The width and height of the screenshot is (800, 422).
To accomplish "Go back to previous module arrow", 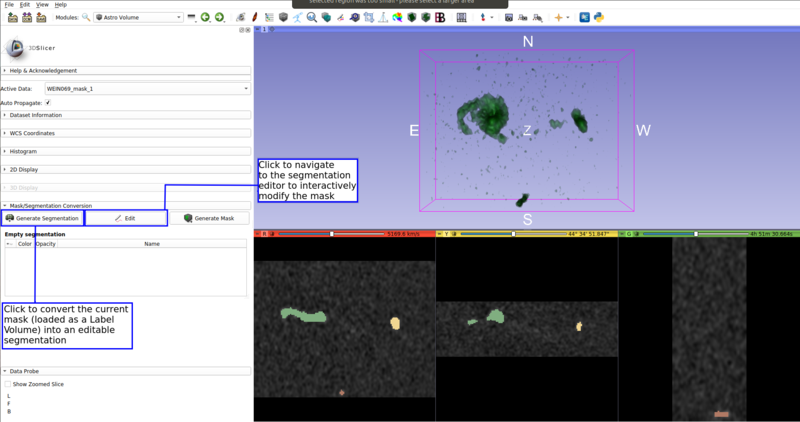I will 205,17.
